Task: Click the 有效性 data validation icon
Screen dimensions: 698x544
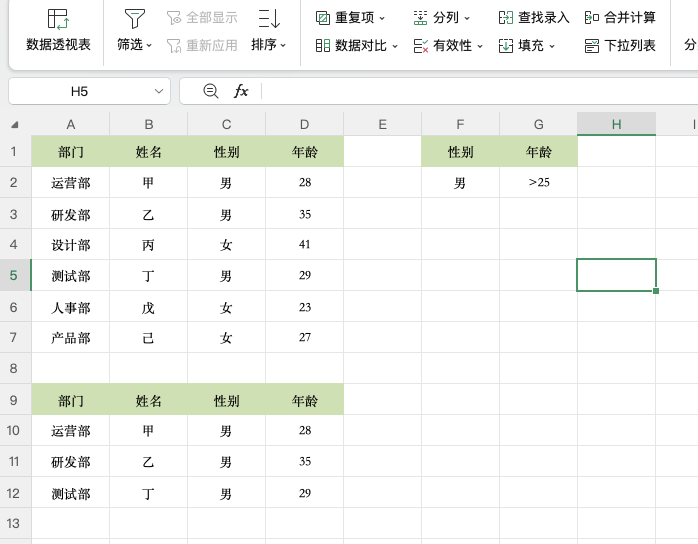Action: 421,45
